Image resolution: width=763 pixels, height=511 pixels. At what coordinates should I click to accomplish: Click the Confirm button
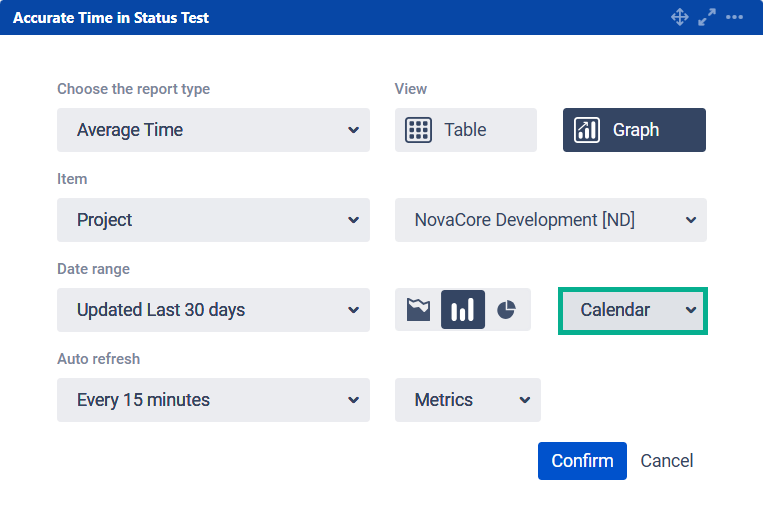[x=582, y=461]
